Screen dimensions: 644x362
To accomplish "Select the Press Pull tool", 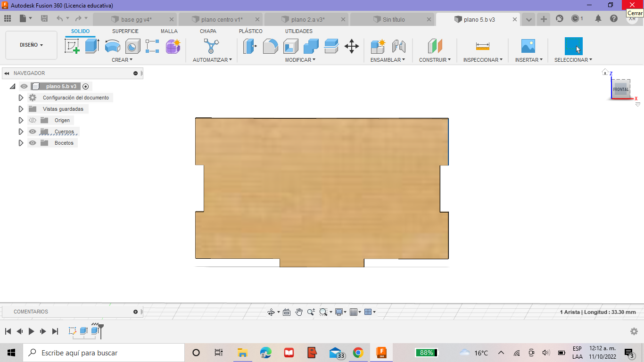I will (250, 46).
